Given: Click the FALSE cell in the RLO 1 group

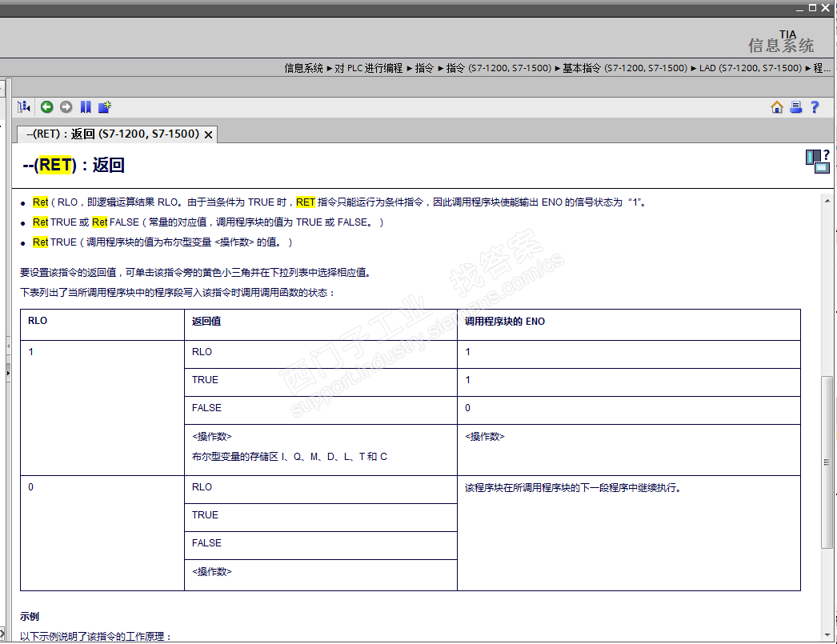Looking at the screenshot, I should 321,410.
